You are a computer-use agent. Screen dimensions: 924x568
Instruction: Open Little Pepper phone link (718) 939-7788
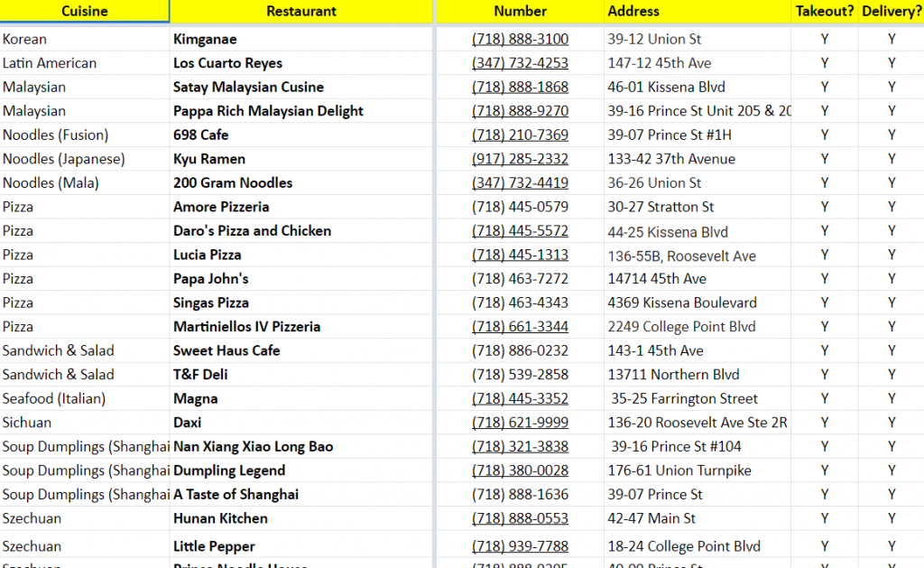[520, 546]
